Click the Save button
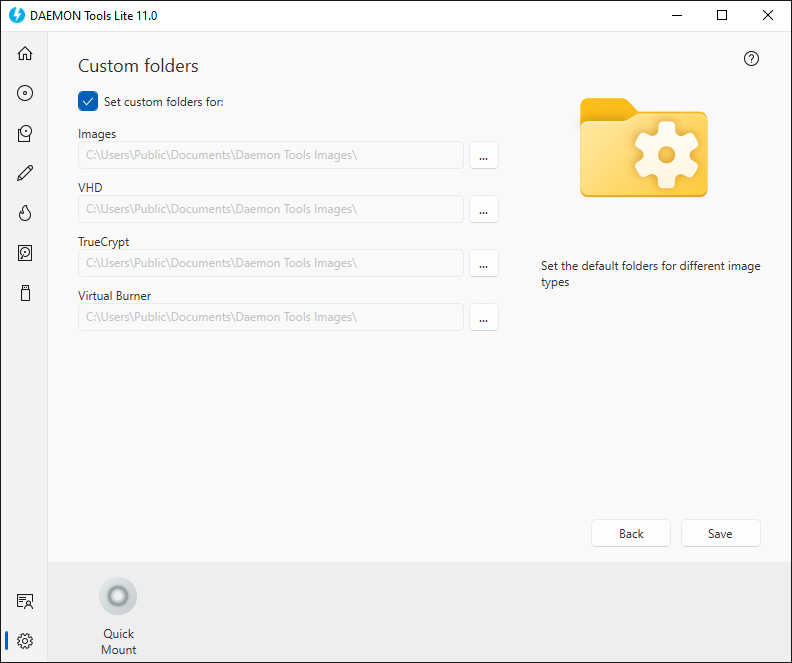792x663 pixels. click(721, 533)
